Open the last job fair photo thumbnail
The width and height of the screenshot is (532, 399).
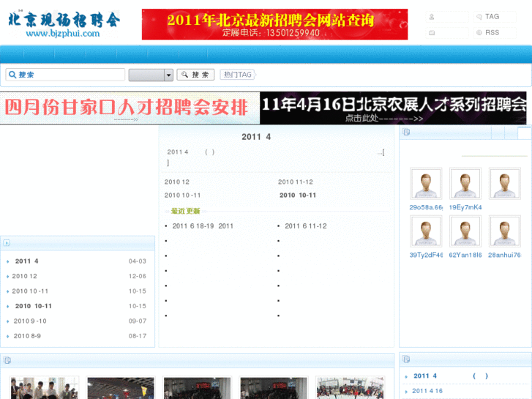click(350, 388)
